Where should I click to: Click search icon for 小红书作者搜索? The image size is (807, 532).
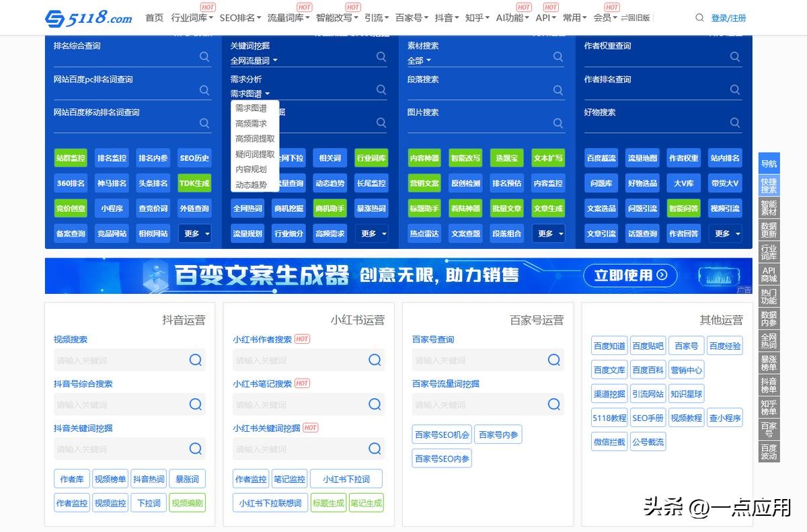pyautogui.click(x=375, y=360)
